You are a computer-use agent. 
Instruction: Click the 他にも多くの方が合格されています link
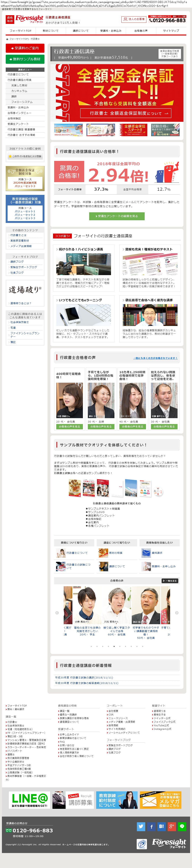pyautogui.click(x=156, y=358)
